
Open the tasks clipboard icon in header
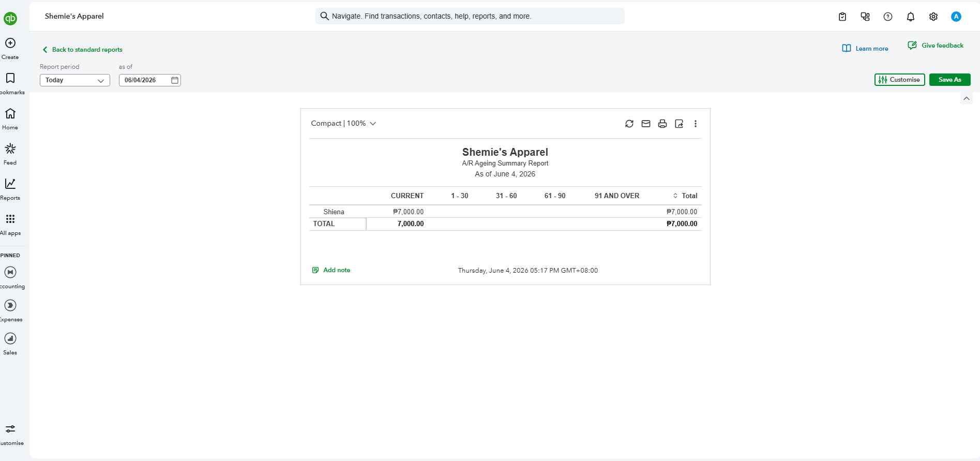[x=842, y=17]
